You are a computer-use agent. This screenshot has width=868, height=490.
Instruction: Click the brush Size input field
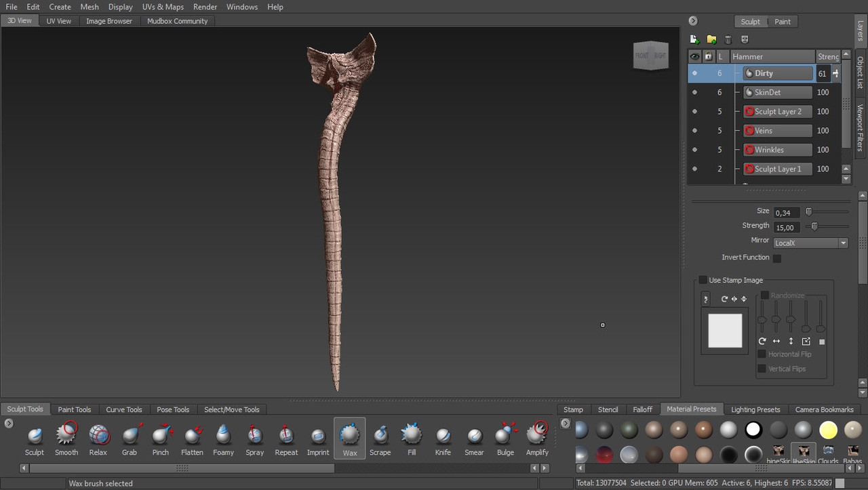pos(786,213)
